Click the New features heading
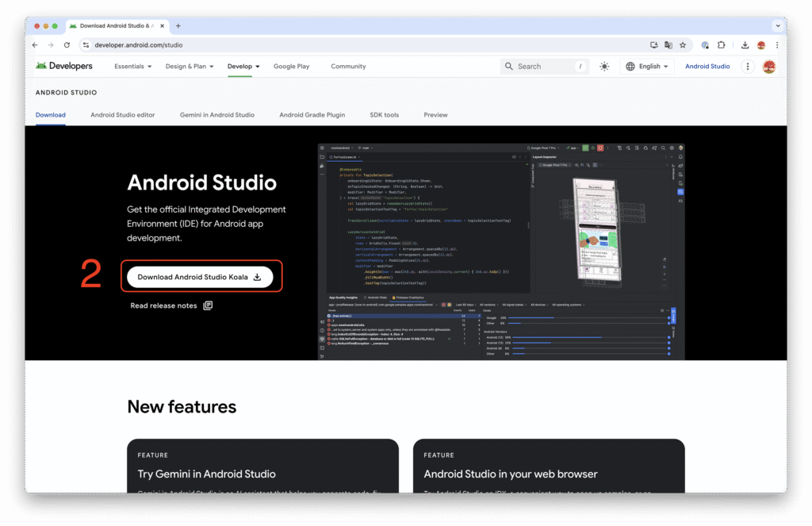The image size is (812, 526). coord(182,407)
